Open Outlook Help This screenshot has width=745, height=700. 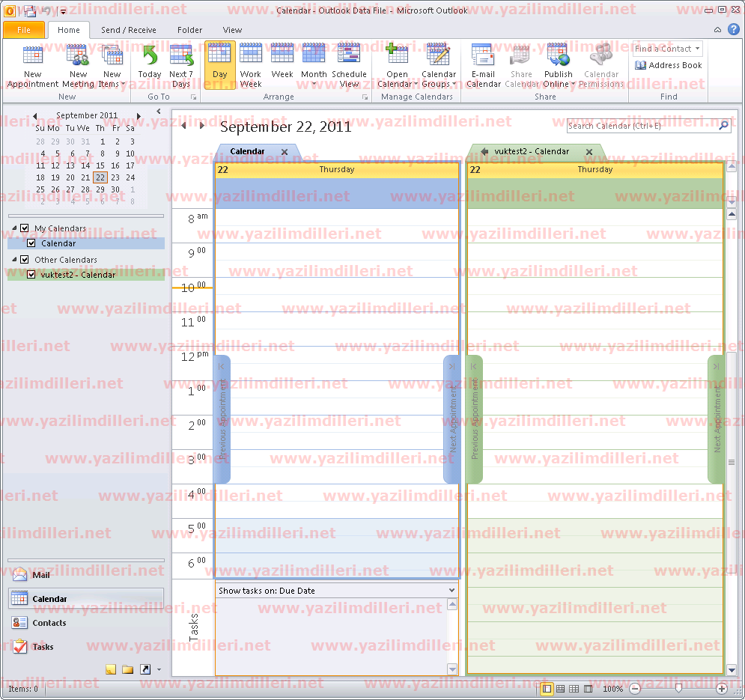734,29
